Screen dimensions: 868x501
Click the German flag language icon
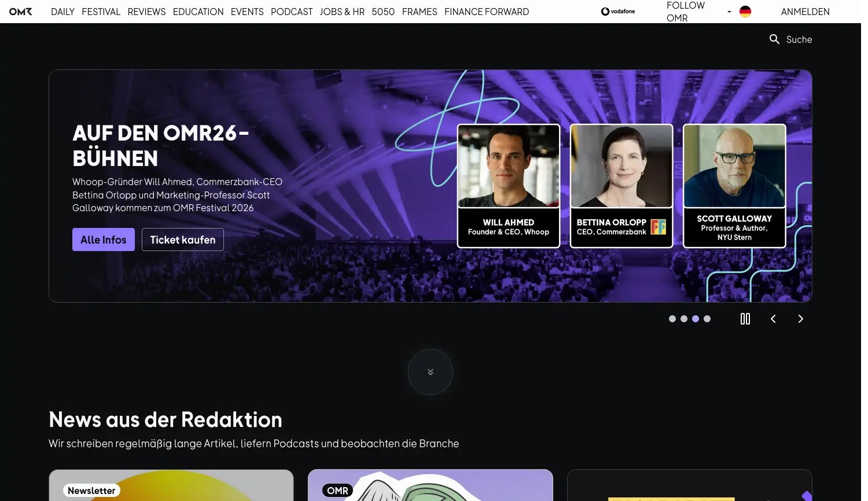745,11
